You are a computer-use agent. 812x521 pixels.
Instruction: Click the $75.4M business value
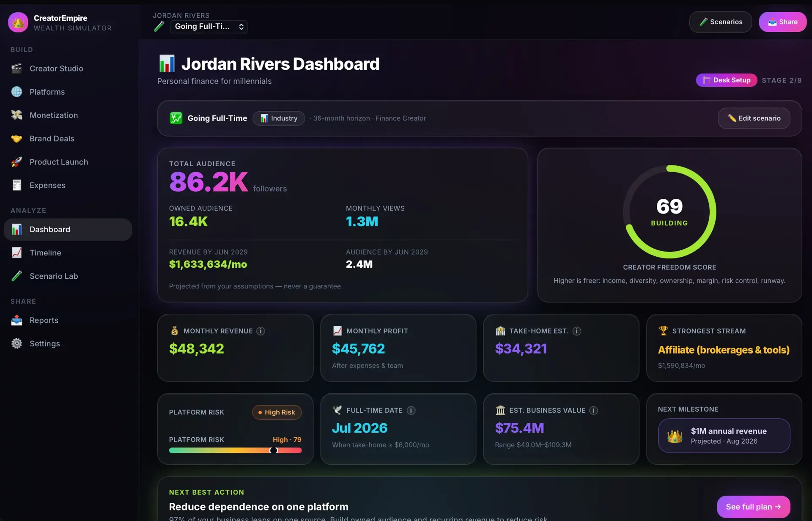519,428
